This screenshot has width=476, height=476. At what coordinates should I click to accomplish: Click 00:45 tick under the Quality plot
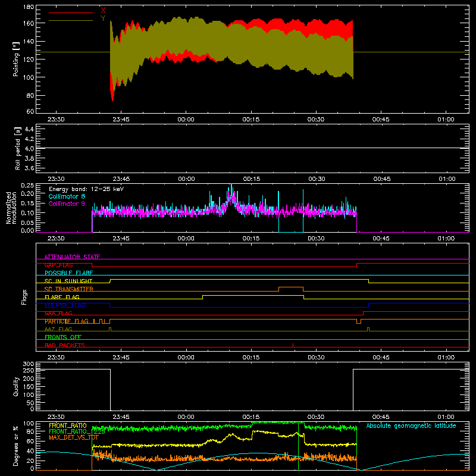point(381,417)
